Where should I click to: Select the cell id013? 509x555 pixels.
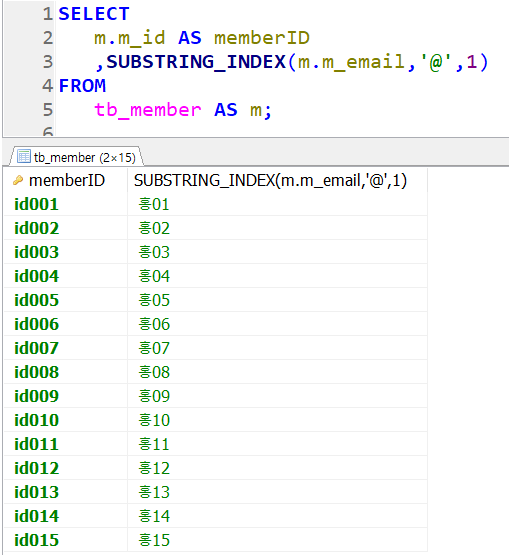coord(66,492)
